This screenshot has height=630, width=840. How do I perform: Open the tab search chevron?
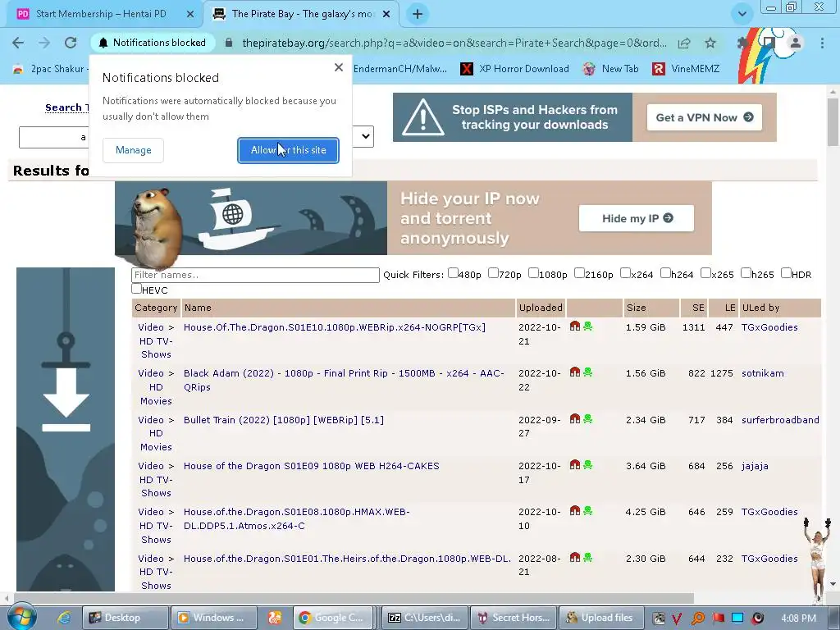(742, 14)
